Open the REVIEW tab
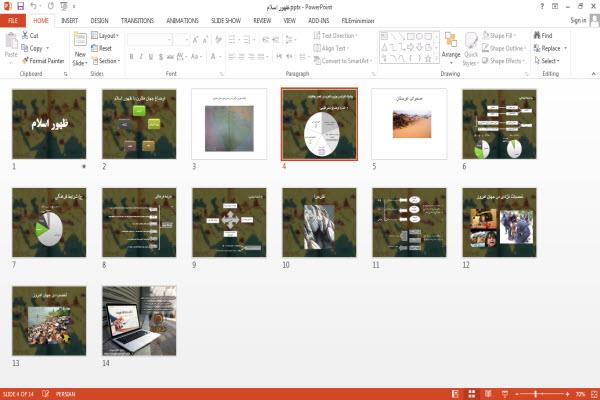Image resolution: width=600 pixels, height=400 pixels. pyautogui.click(x=262, y=21)
